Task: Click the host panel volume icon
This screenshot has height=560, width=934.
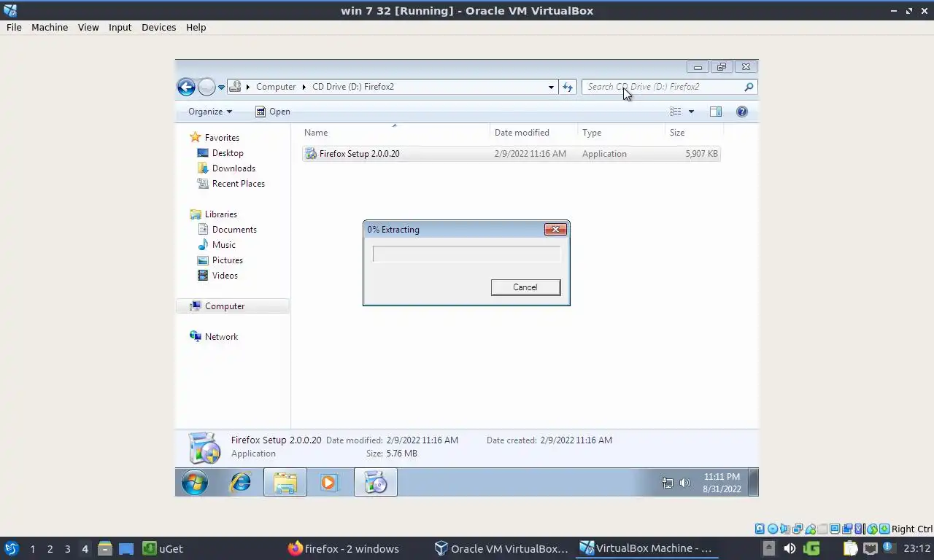Action: point(790,548)
